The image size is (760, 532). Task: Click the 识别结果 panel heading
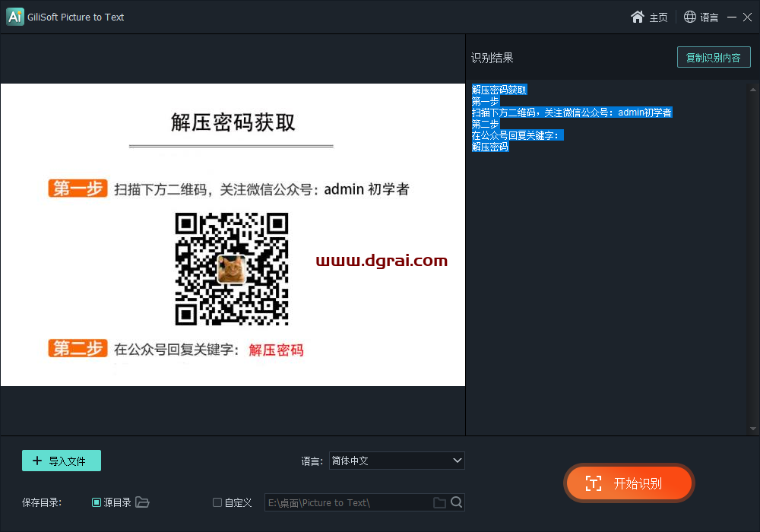(x=492, y=59)
